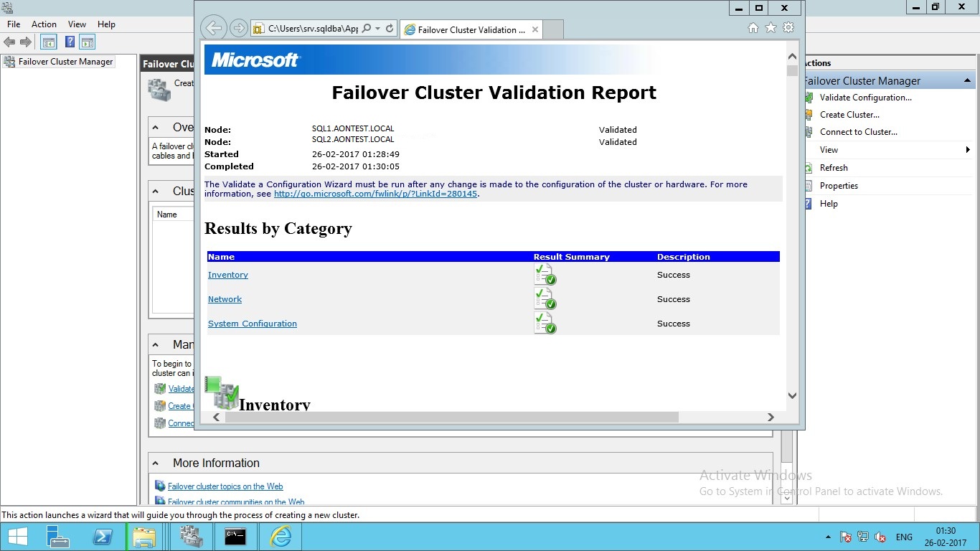Toggle the Show/Hide Action Pane toolbar button
Image resolution: width=980 pixels, height=551 pixels.
[x=88, y=42]
